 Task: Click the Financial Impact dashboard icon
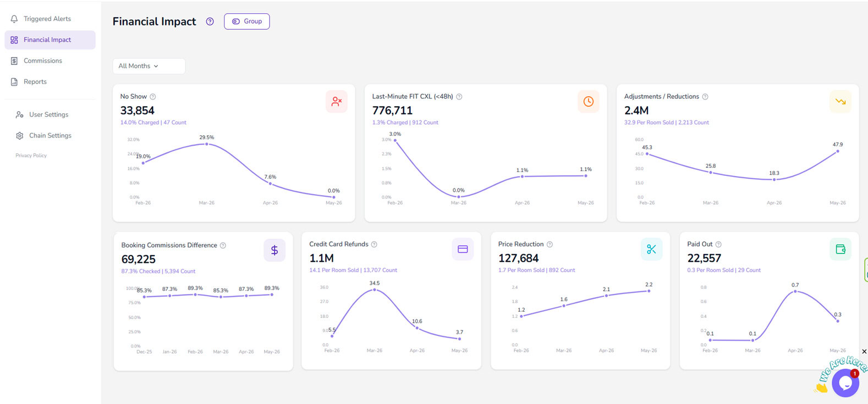click(x=14, y=40)
